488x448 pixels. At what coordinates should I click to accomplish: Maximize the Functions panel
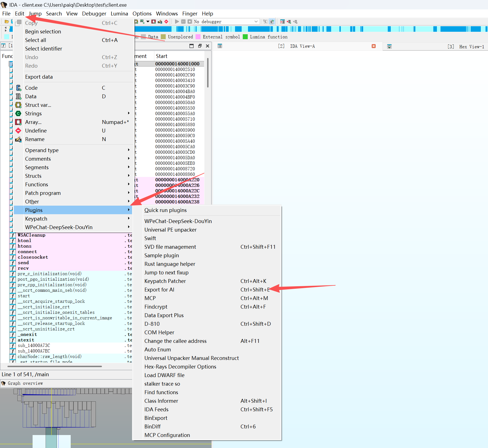[x=191, y=46]
